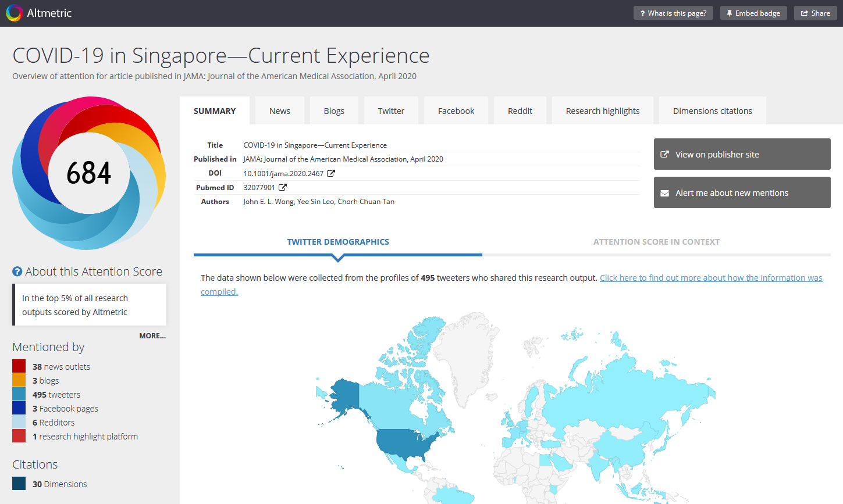Click the research highlight platform red swatch
This screenshot has width=843, height=504.
pos(19,436)
